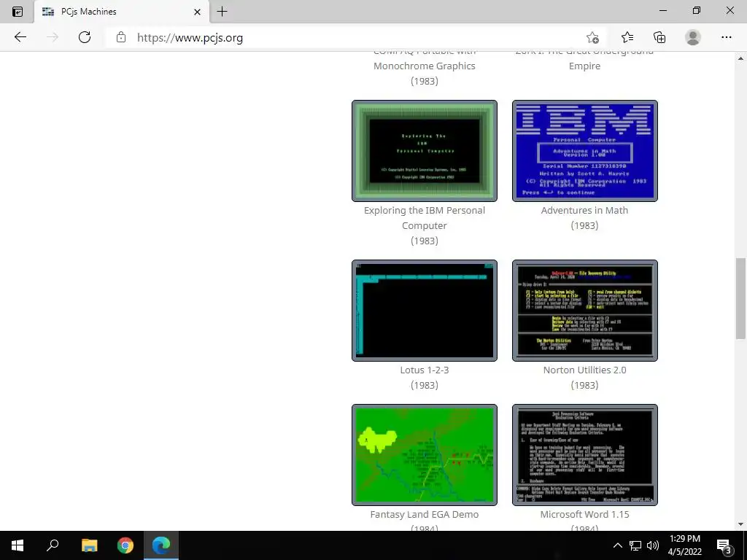This screenshot has height=560, width=747.
Task: Add this page to favorites
Action: click(x=592, y=37)
